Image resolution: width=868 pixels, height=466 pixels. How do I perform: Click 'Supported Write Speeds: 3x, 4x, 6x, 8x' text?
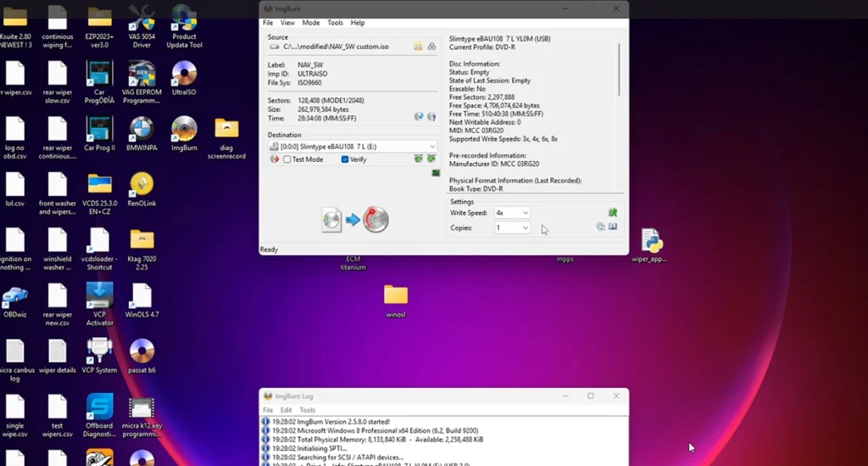point(504,139)
